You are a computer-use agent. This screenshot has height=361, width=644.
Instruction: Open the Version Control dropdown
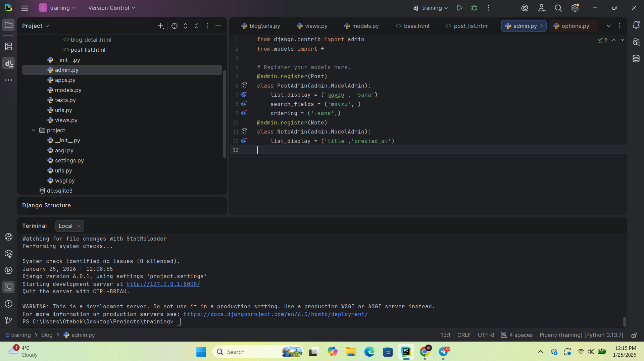pos(112,8)
